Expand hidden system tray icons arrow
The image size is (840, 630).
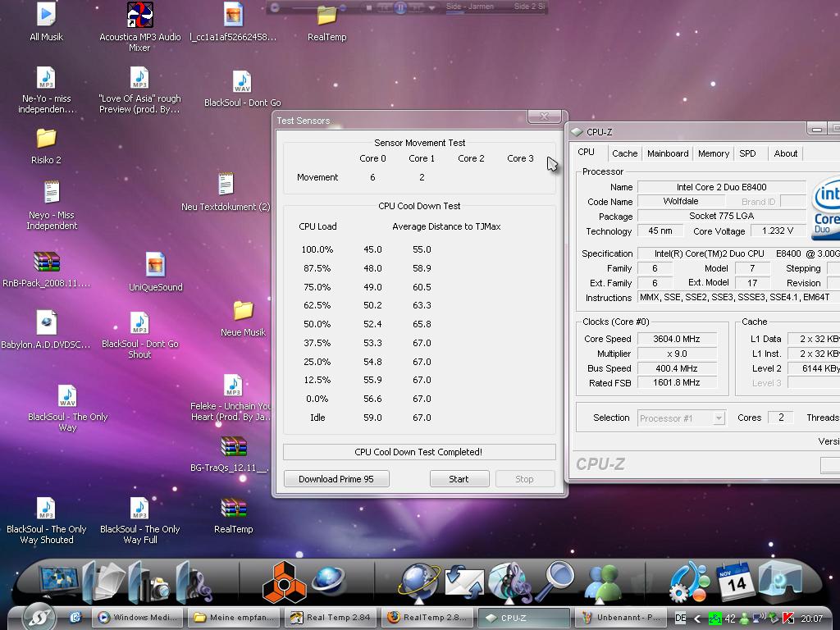click(698, 619)
